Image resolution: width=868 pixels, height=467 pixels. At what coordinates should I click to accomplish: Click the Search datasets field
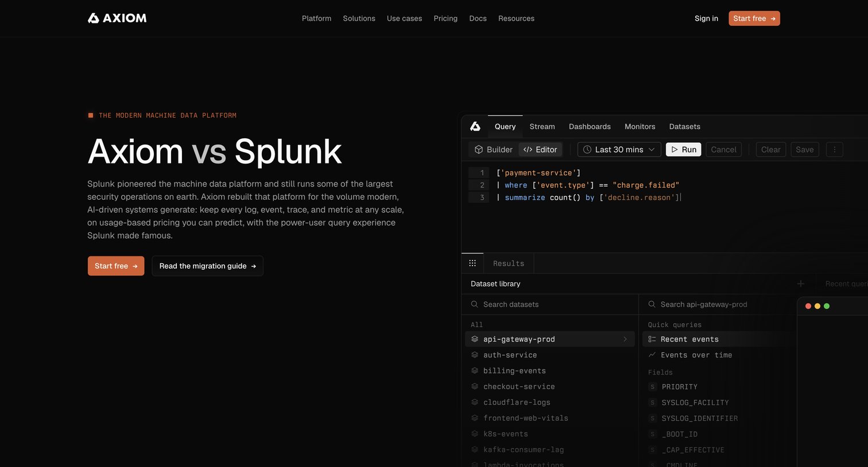click(550, 305)
